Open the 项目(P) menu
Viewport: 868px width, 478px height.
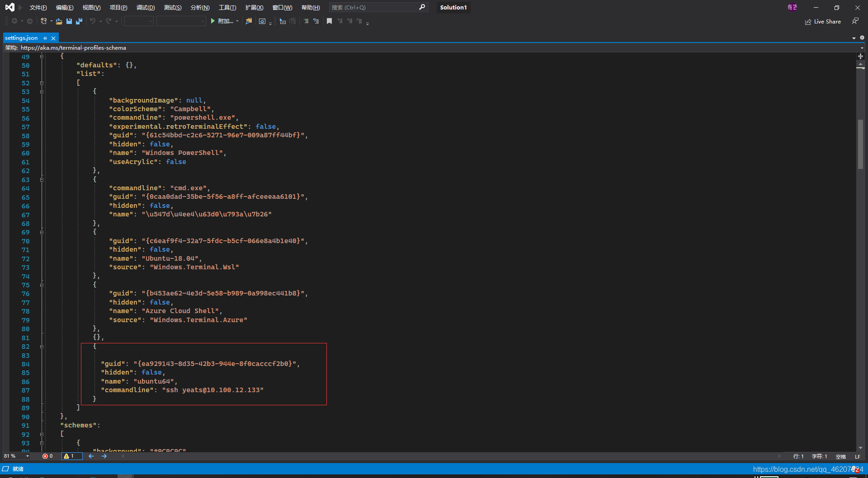pyautogui.click(x=118, y=7)
